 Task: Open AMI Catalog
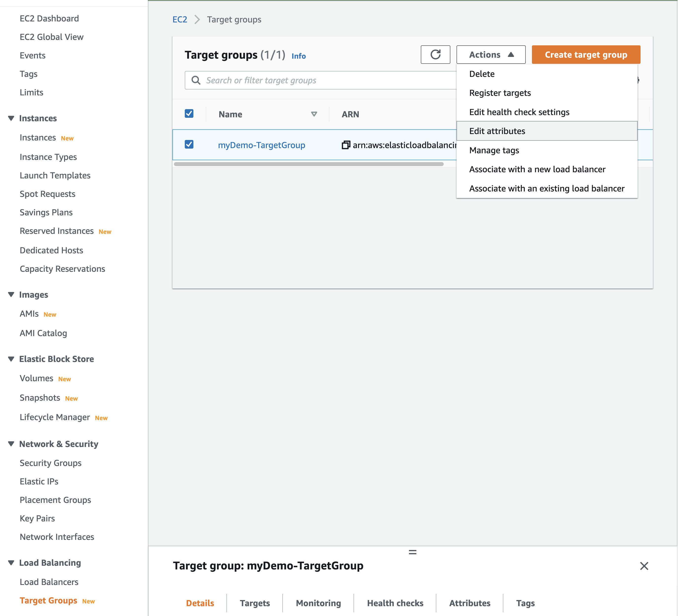click(x=43, y=333)
